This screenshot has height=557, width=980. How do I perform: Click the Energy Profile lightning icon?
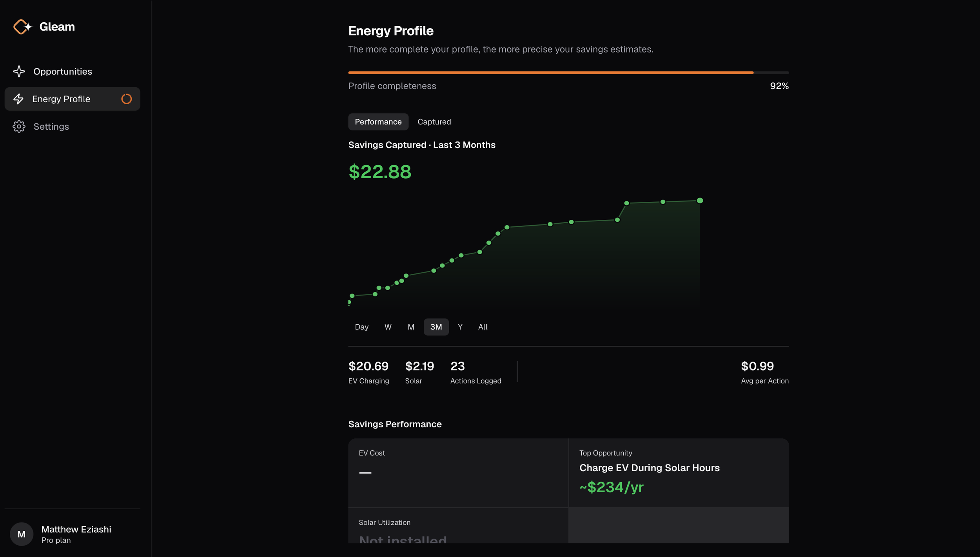point(18,99)
